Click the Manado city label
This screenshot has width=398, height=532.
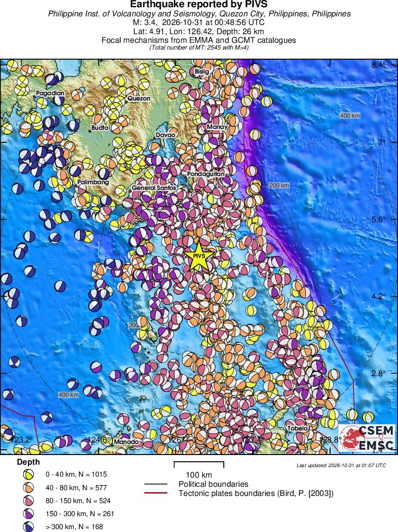coord(126,442)
